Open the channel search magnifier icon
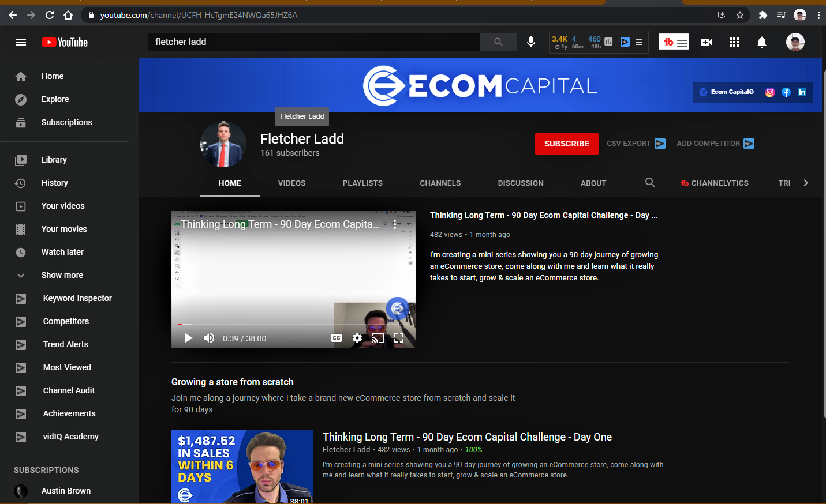The width and height of the screenshot is (826, 504). [650, 183]
